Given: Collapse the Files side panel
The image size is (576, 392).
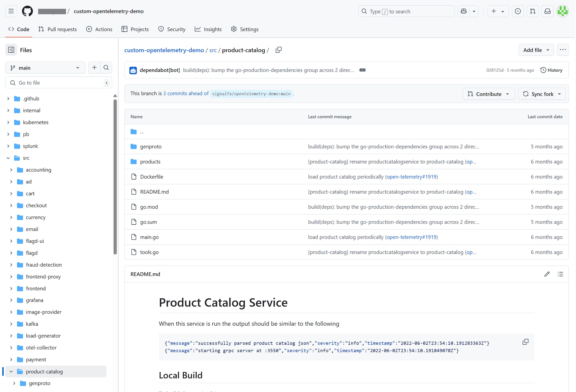Looking at the screenshot, I should pos(11,50).
